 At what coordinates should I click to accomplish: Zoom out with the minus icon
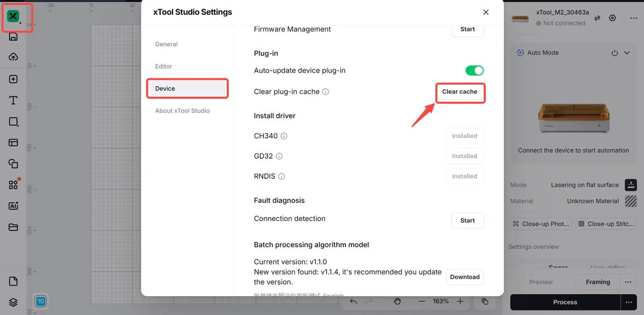(x=422, y=301)
